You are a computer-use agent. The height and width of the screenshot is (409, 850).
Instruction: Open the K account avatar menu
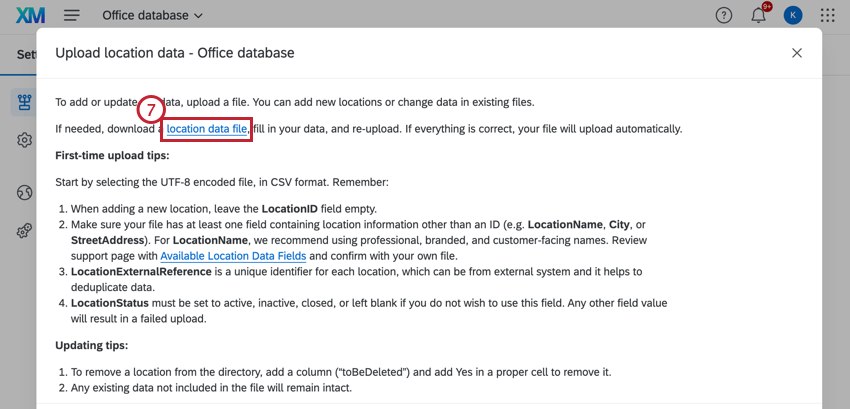point(793,16)
